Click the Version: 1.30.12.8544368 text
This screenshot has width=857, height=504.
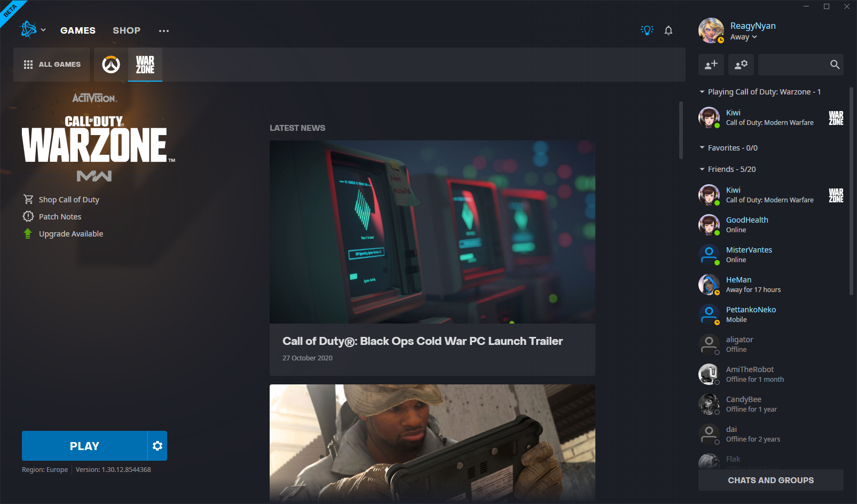point(113,470)
